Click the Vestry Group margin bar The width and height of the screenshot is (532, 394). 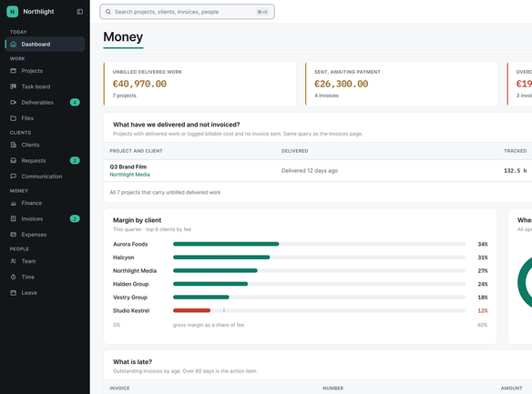201,298
